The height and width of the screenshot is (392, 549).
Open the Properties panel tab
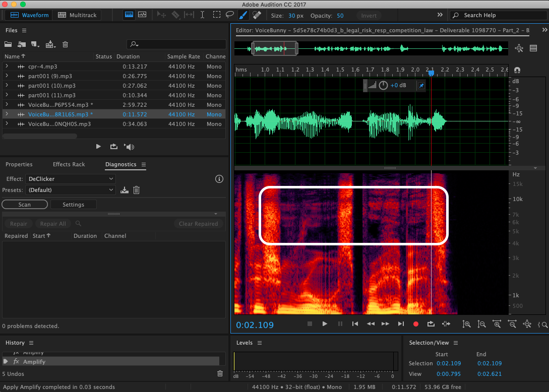19,164
